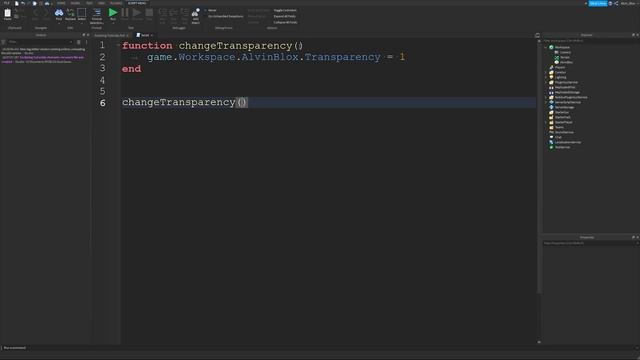The width and height of the screenshot is (640, 360).
Task: Select ReplicatedFirst in Explorer
Action: point(565,87)
